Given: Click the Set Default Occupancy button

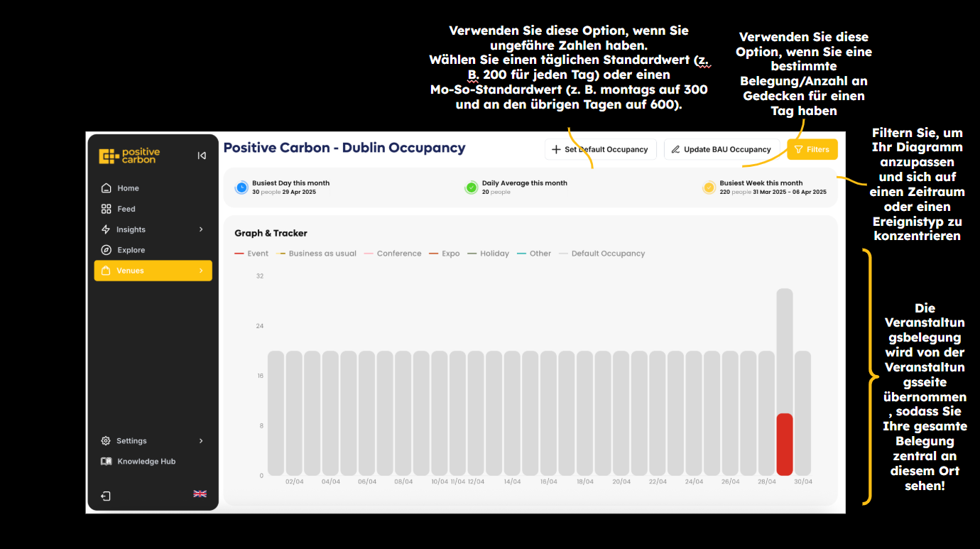Looking at the screenshot, I should [x=600, y=149].
